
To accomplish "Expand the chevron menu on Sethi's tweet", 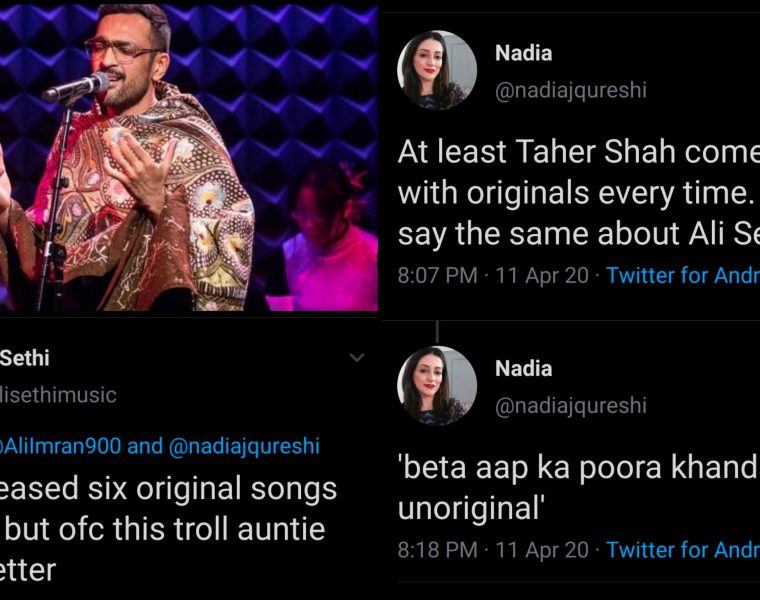I will point(357,357).
